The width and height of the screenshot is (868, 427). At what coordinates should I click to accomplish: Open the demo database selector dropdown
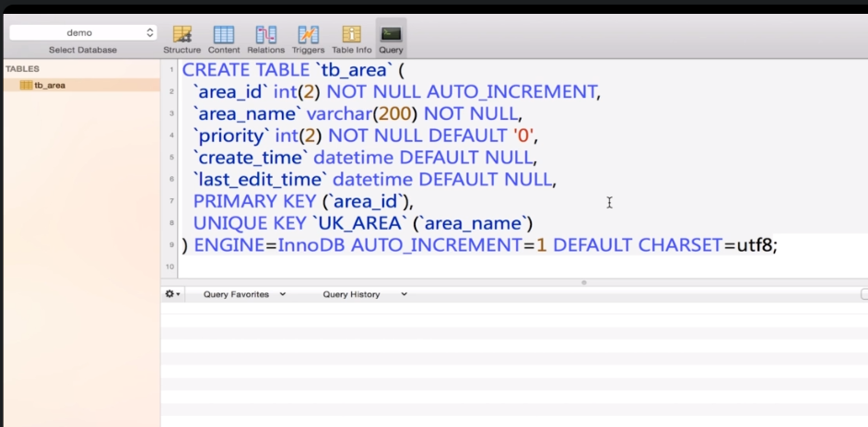coord(83,32)
